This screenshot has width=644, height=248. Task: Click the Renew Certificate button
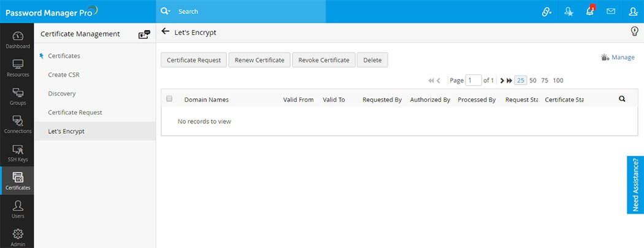click(259, 60)
